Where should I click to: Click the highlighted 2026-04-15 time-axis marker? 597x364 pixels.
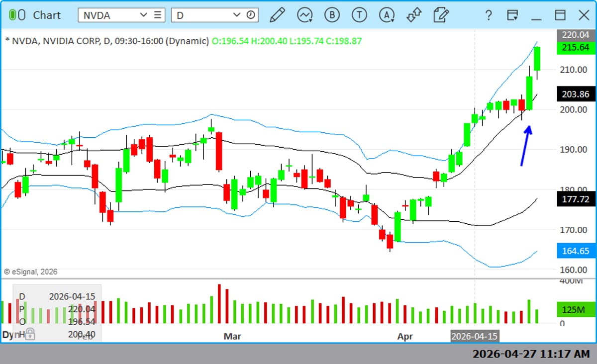pos(474,336)
